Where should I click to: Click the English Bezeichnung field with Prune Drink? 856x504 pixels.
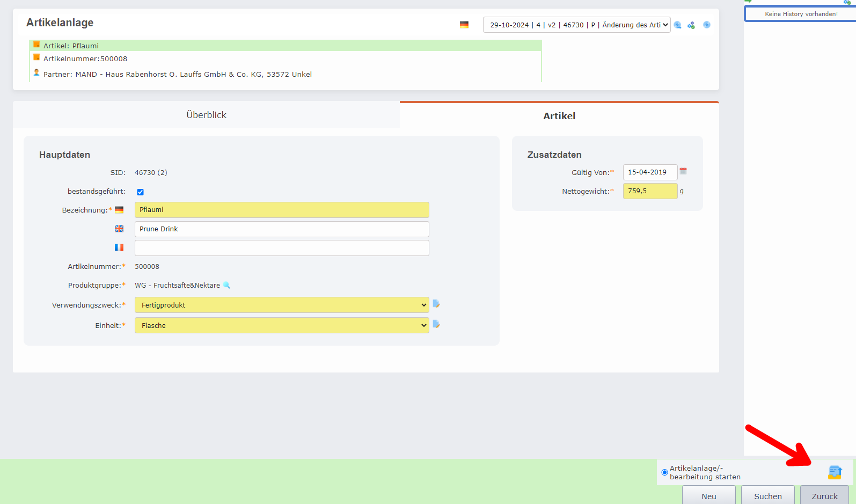click(282, 229)
